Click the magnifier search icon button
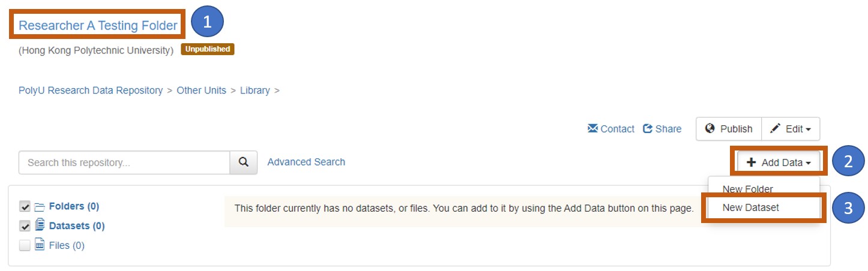The height and width of the screenshot is (271, 868). [244, 162]
